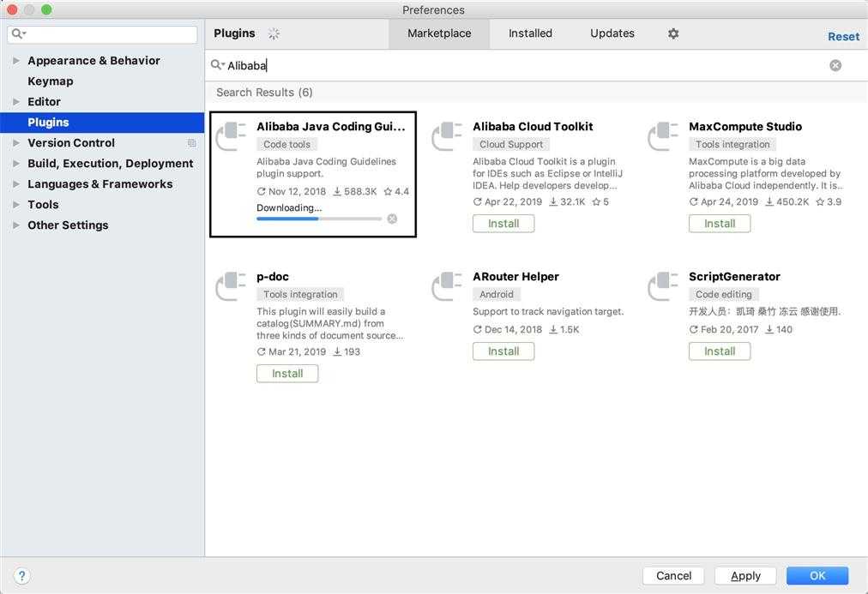Screen dimensions: 868x594
Task: Click the MaxCompute Tools integration tag
Action: point(732,144)
